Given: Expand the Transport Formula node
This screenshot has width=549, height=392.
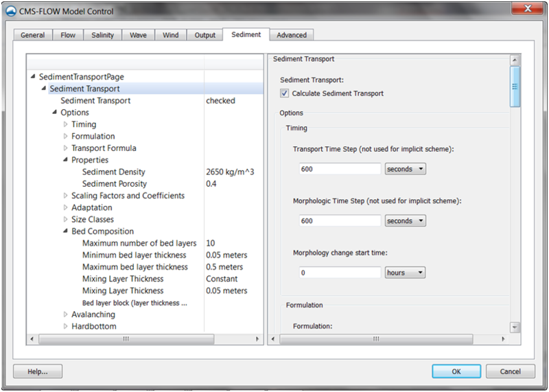Looking at the screenshot, I should click(65, 148).
